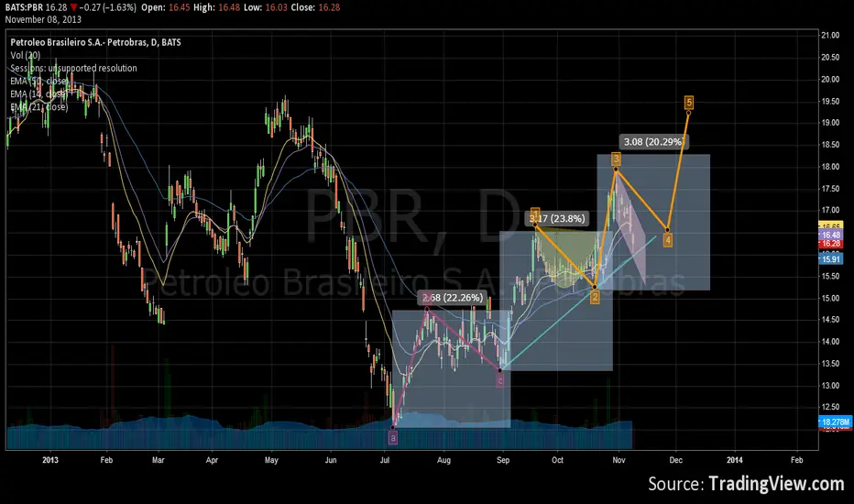This screenshot has width=854, height=504.
Task: Click the 3.17 (23.8%) measurement label
Action: coord(558,218)
